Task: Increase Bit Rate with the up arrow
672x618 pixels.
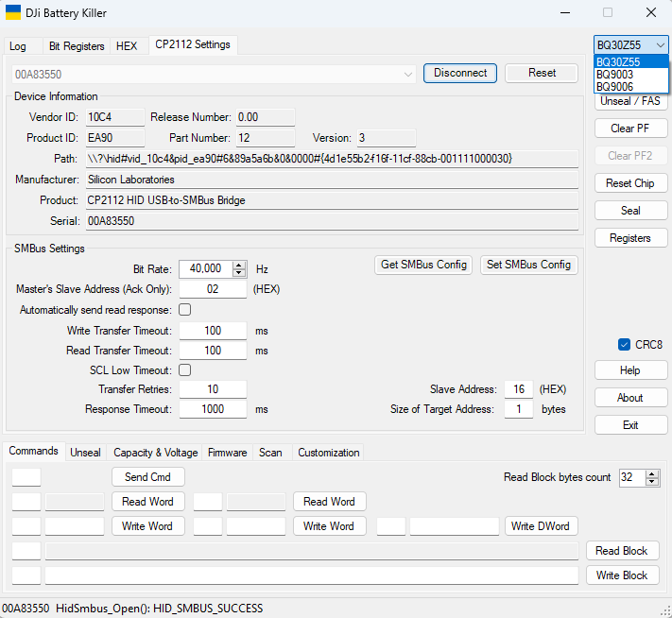Action: coord(239,265)
